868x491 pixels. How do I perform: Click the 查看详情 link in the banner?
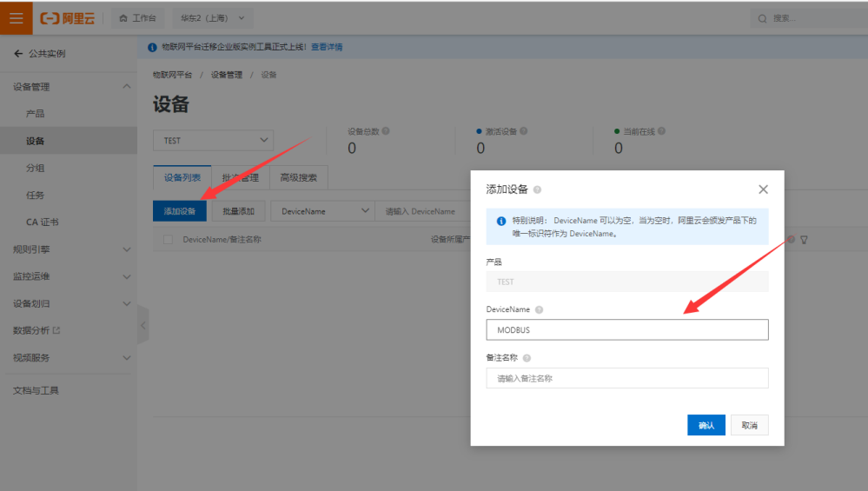pos(327,47)
